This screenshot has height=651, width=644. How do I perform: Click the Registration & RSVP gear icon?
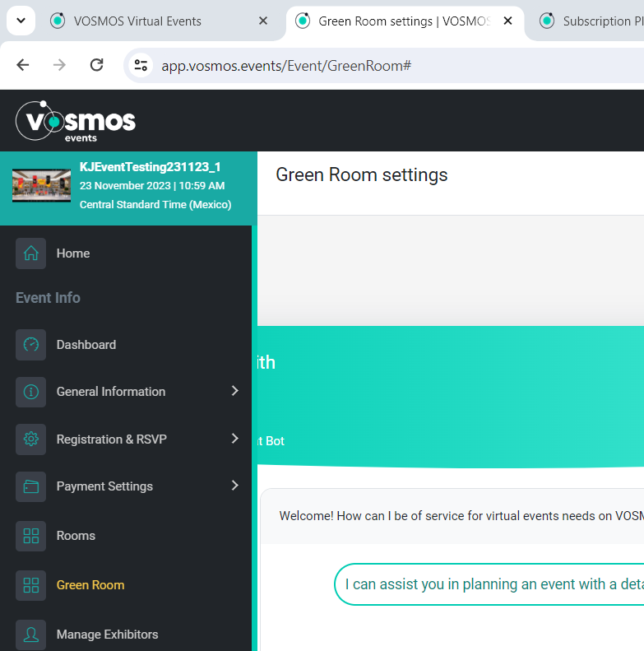tap(30, 439)
